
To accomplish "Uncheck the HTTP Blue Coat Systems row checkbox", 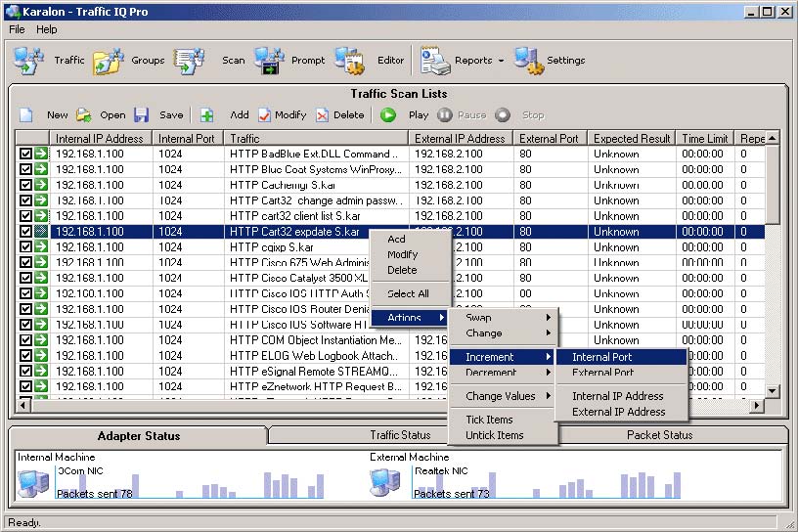I will (x=25, y=169).
